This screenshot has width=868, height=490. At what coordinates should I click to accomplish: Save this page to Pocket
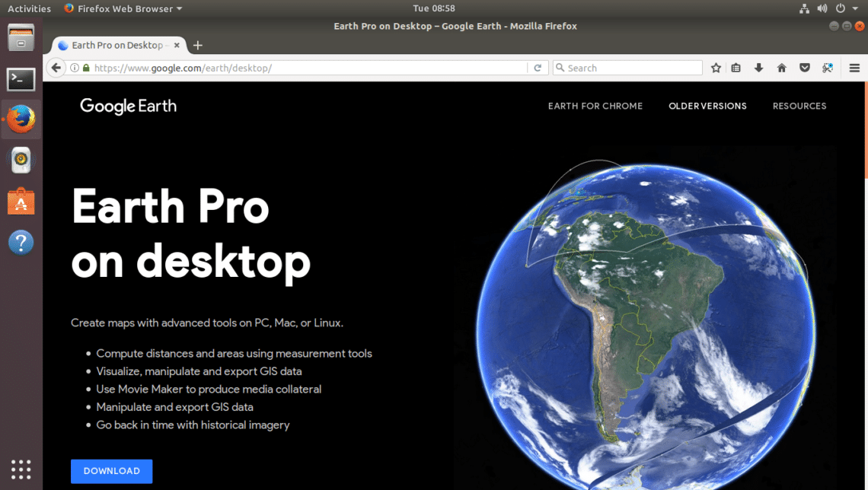pyautogui.click(x=804, y=68)
